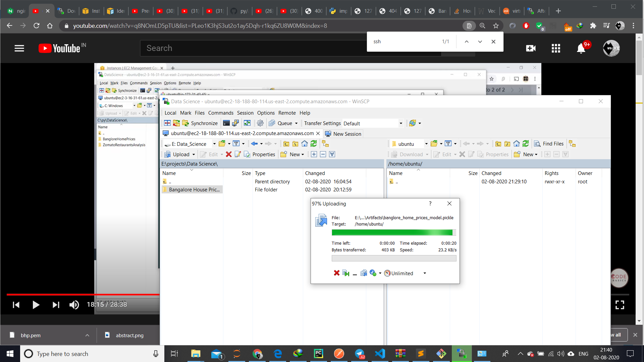Click the YouTube search input field
This screenshot has width=644, height=362.
point(255,48)
